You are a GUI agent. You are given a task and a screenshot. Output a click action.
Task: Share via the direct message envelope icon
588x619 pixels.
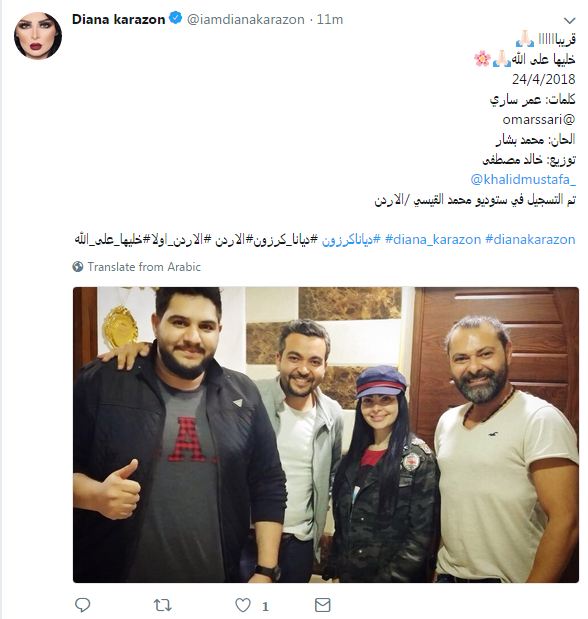323,605
